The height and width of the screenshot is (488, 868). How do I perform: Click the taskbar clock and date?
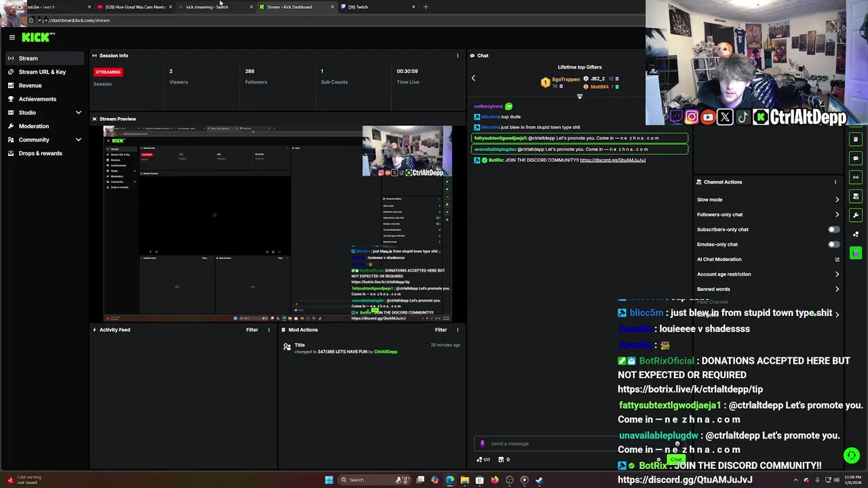[852, 480]
